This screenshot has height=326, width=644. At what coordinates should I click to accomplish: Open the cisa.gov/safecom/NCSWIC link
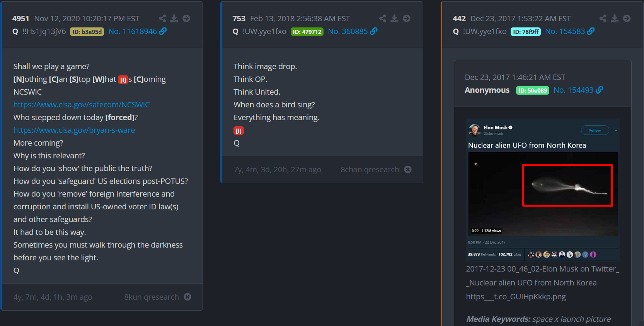coord(82,105)
